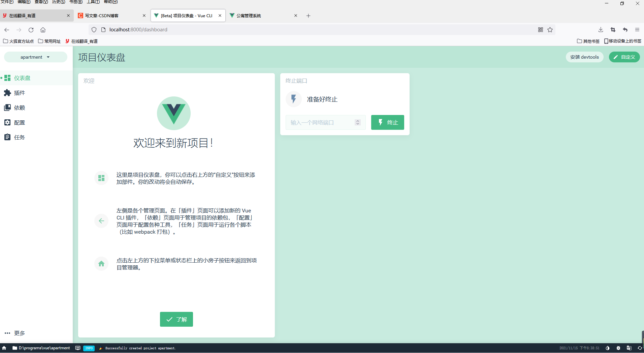Click the reset plugin API refresh icon
Image resolution: width=644 pixels, height=353 pixels.
(x=640, y=348)
